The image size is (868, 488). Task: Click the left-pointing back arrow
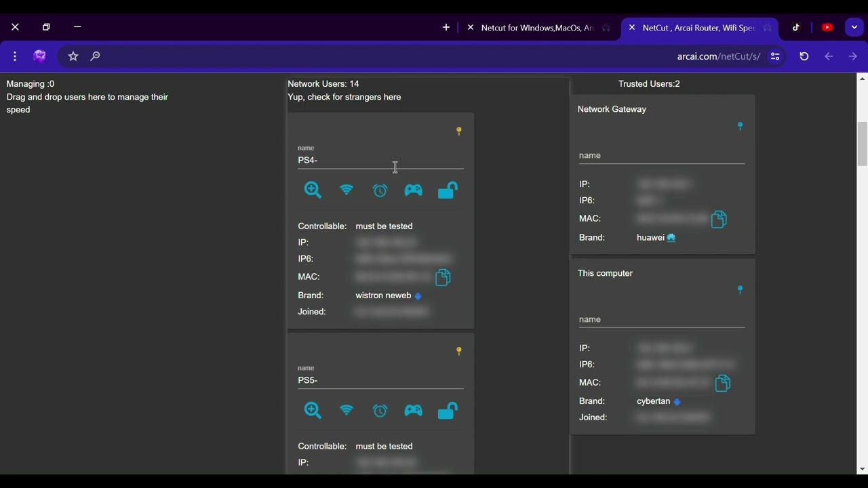pos(829,56)
